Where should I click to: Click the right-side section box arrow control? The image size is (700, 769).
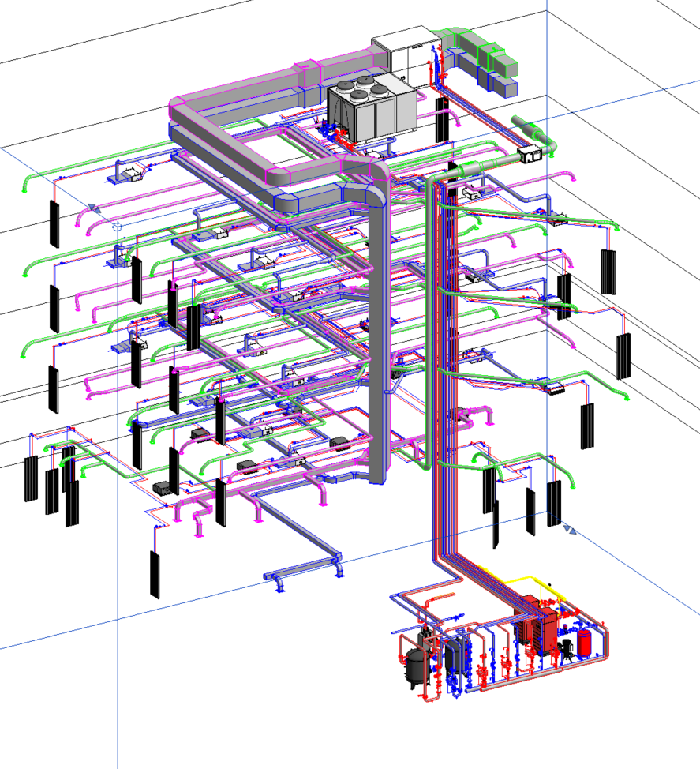[570, 528]
